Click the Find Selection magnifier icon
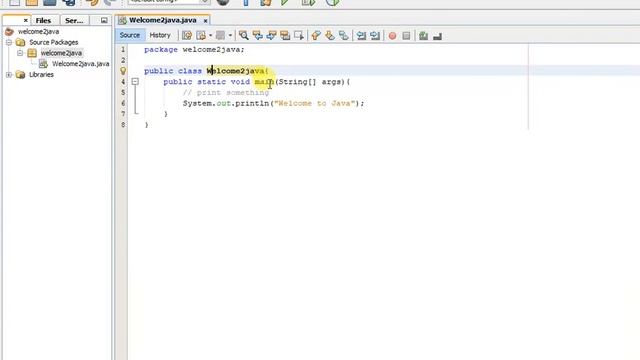Viewport: 640px width, 360px height. point(244,36)
